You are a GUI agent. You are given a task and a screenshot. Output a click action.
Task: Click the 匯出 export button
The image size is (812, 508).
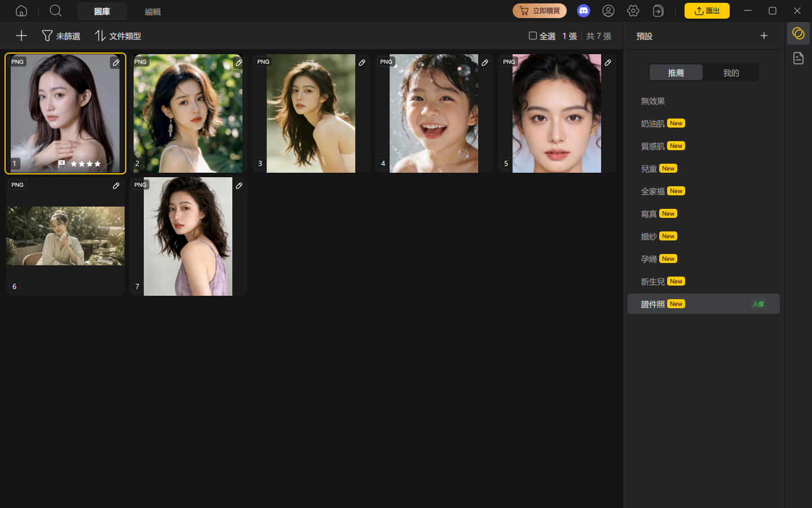point(707,11)
